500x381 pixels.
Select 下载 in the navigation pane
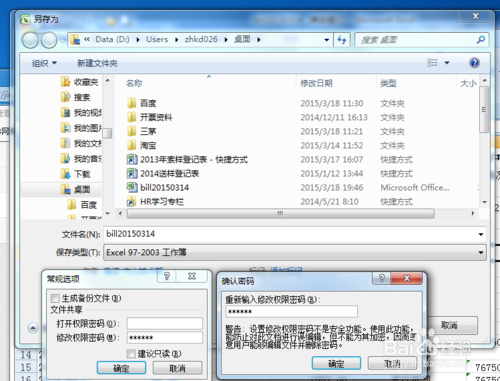click(76, 174)
